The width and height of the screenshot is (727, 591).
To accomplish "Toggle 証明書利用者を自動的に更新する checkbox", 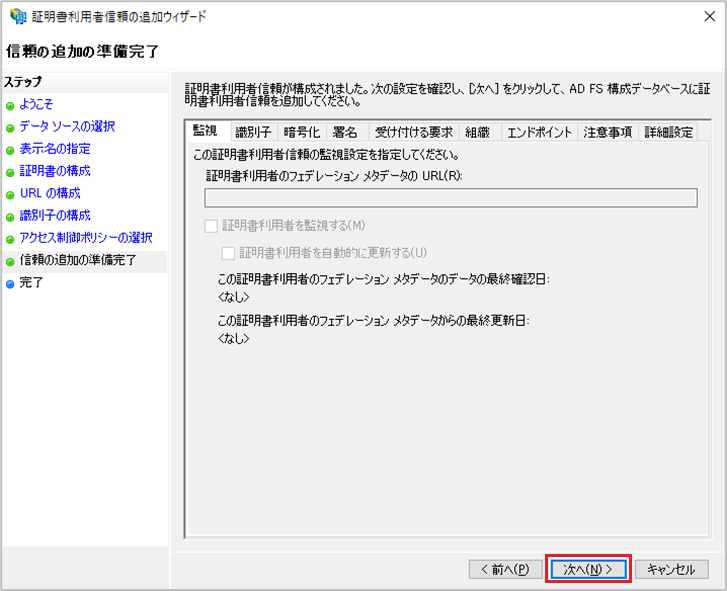I will [x=228, y=253].
